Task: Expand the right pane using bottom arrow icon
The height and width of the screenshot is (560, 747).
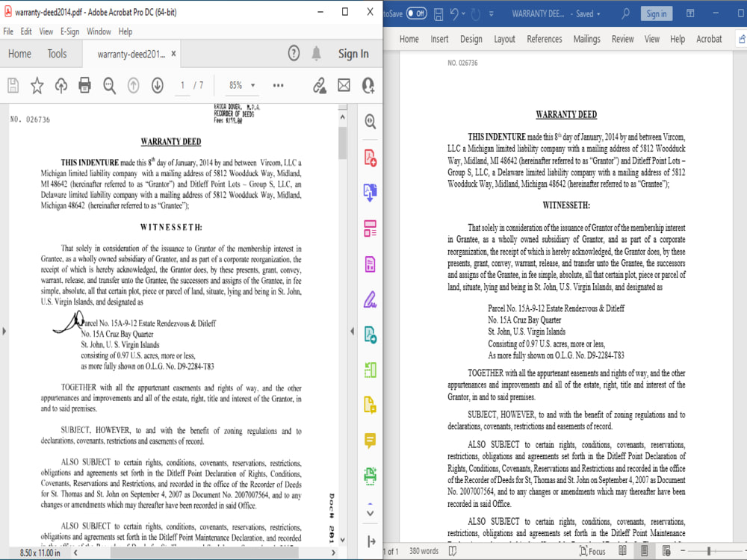Action: coord(371,541)
